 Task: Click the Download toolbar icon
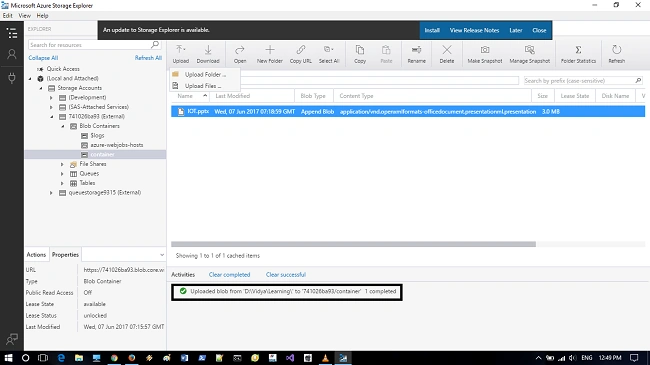tap(208, 54)
